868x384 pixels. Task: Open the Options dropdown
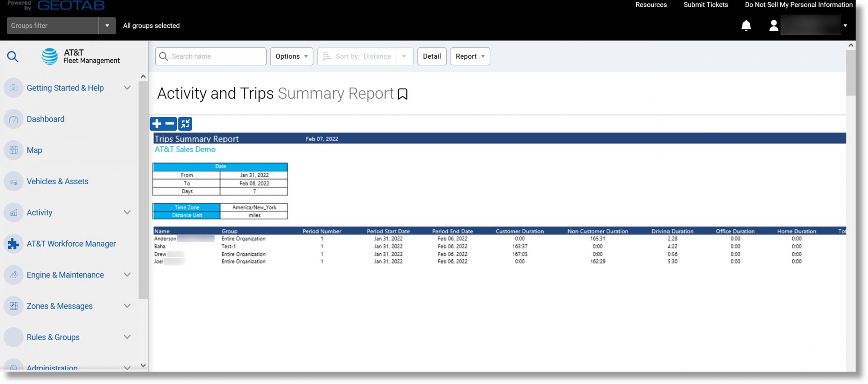tap(291, 56)
